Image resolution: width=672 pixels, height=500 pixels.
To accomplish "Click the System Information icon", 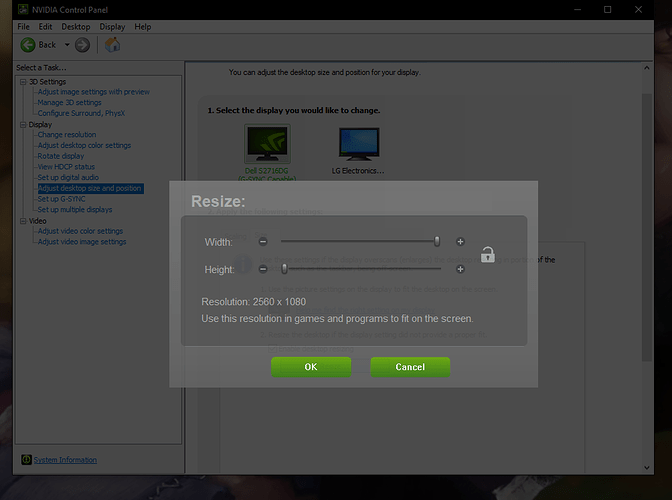I will [26, 459].
